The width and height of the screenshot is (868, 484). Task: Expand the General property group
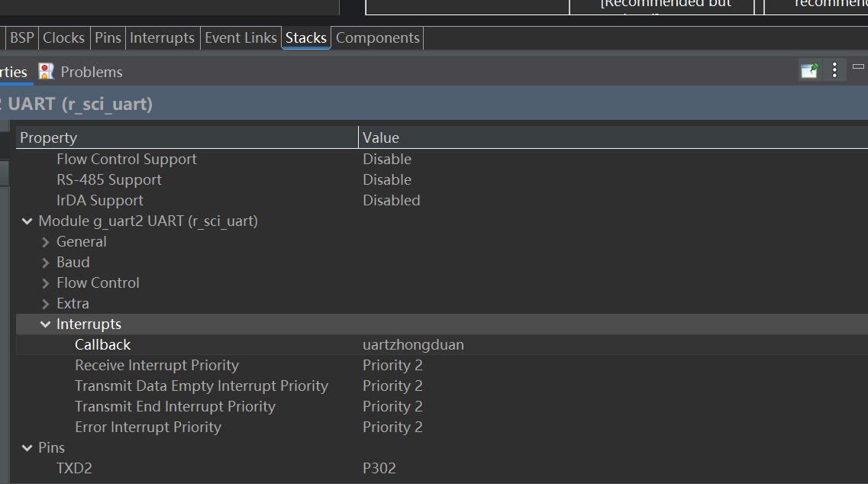45,242
